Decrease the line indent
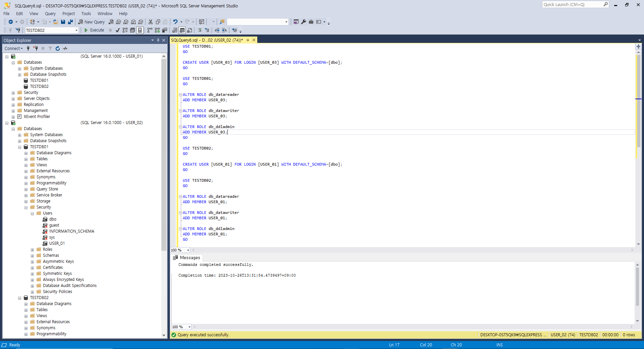Image resolution: width=644 pixels, height=349 pixels. click(217, 30)
